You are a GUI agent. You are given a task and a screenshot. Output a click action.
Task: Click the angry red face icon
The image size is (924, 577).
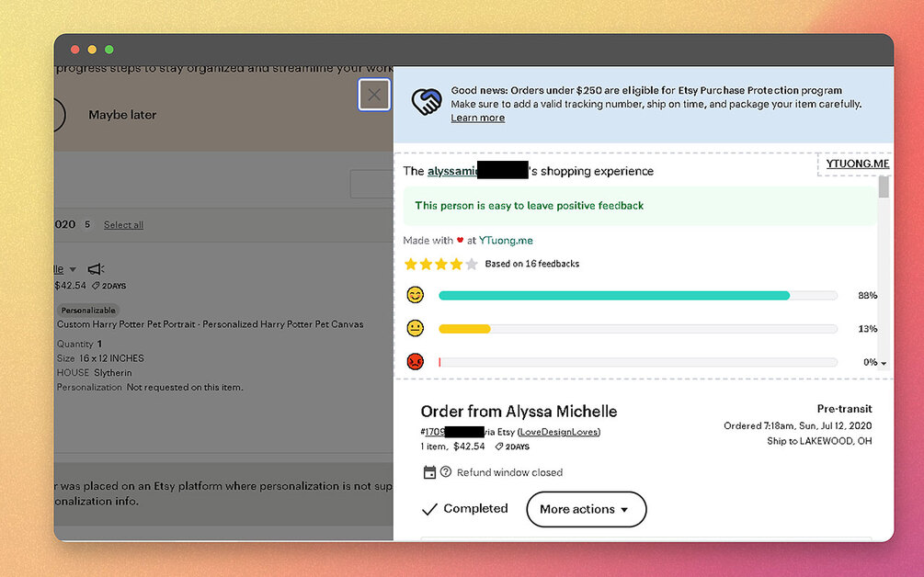[x=416, y=361]
